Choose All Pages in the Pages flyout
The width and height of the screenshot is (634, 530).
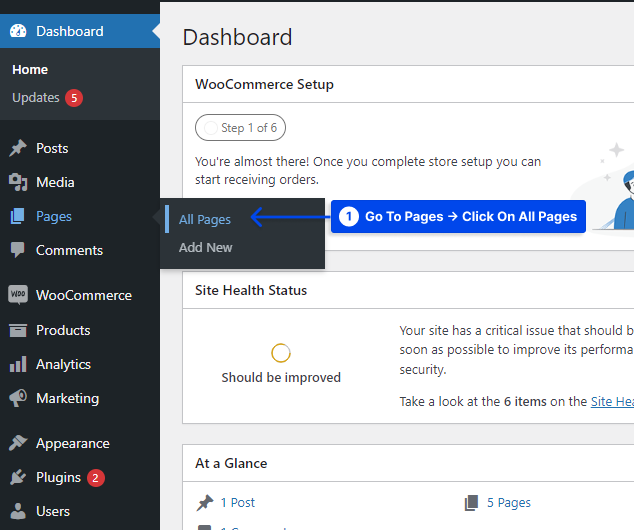pyautogui.click(x=205, y=220)
